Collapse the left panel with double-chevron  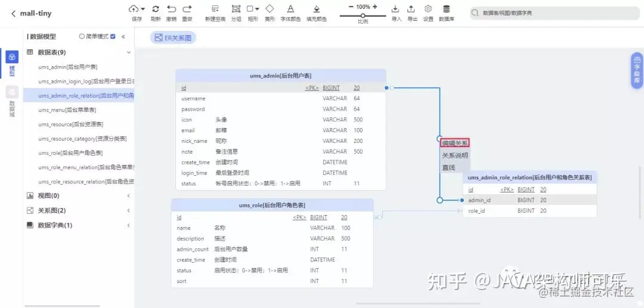pos(123,36)
